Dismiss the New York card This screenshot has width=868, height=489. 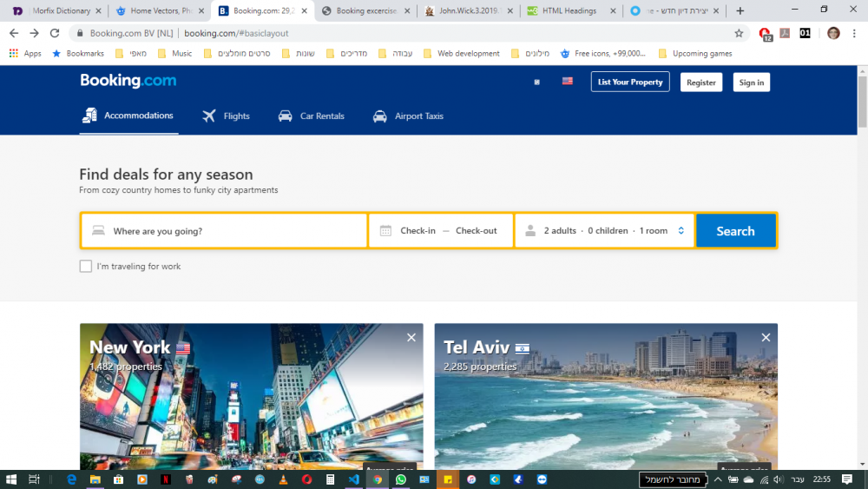(x=411, y=338)
